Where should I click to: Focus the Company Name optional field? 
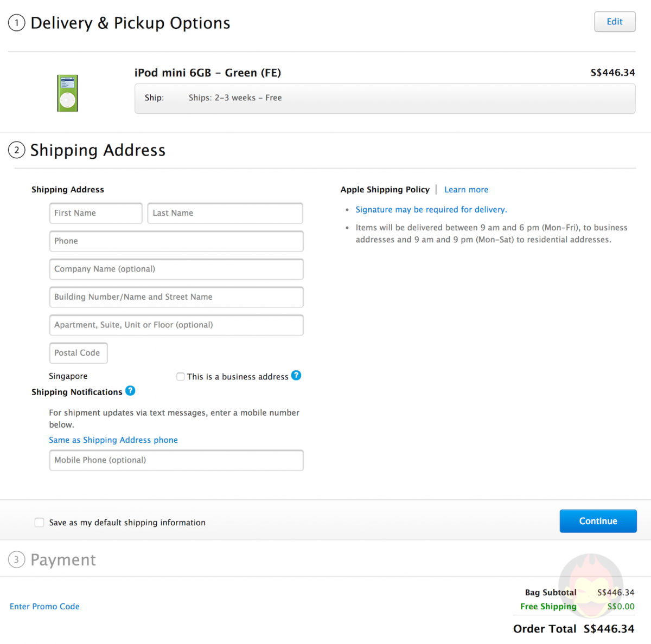pos(176,269)
